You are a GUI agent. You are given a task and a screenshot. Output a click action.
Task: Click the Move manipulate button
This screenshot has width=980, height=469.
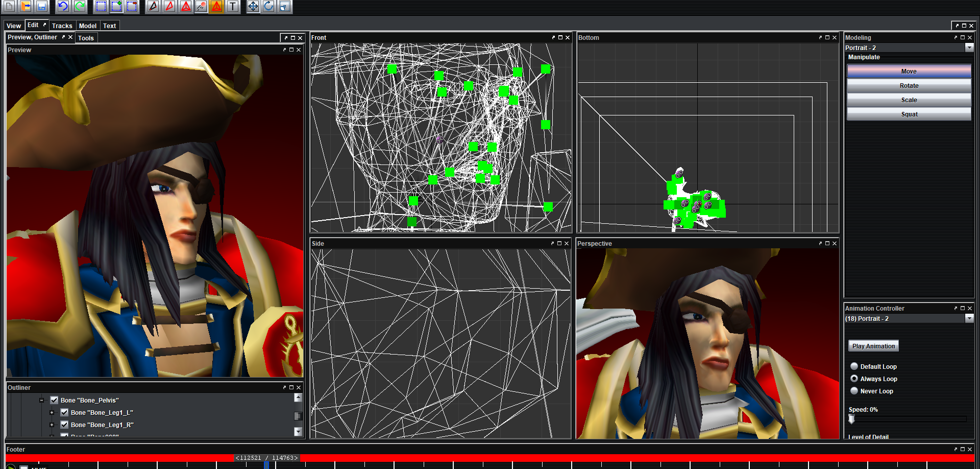pyautogui.click(x=909, y=71)
